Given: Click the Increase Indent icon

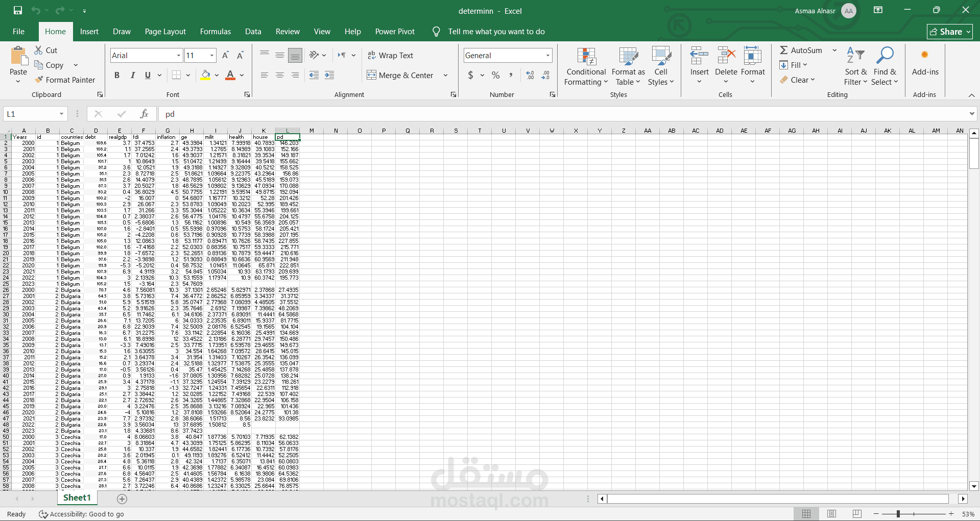Looking at the screenshot, I should (329, 75).
